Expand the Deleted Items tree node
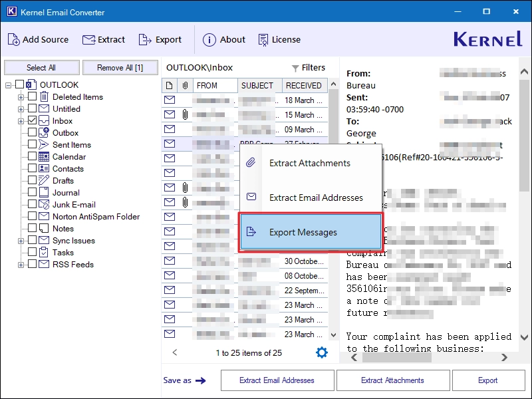Viewport: 532px width, 399px height. tap(21, 97)
